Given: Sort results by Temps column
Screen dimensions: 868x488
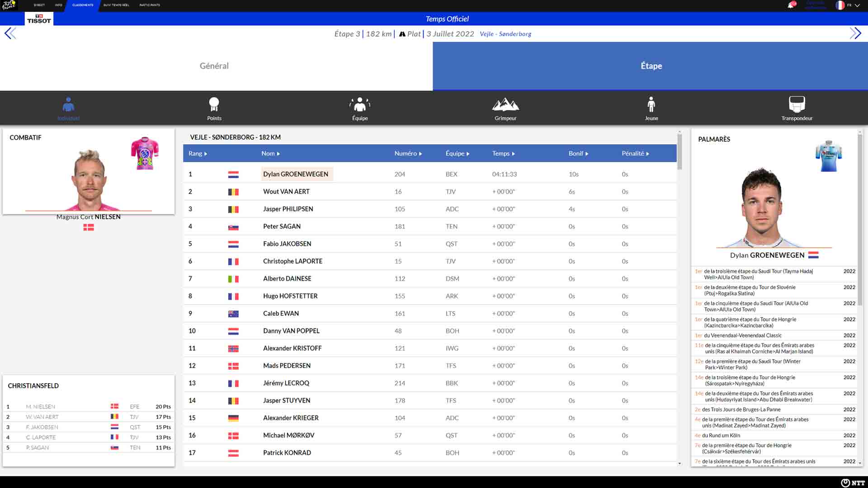Looking at the screenshot, I should pyautogui.click(x=503, y=154).
